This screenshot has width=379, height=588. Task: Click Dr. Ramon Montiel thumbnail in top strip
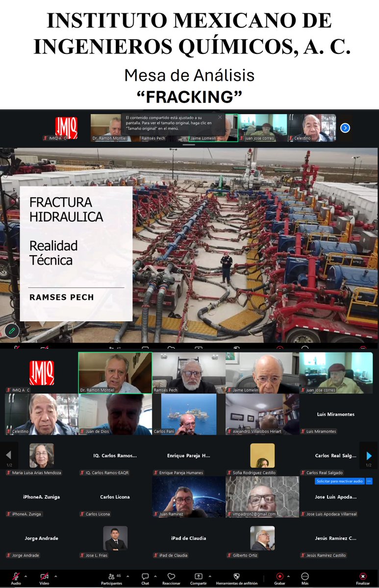115,128
